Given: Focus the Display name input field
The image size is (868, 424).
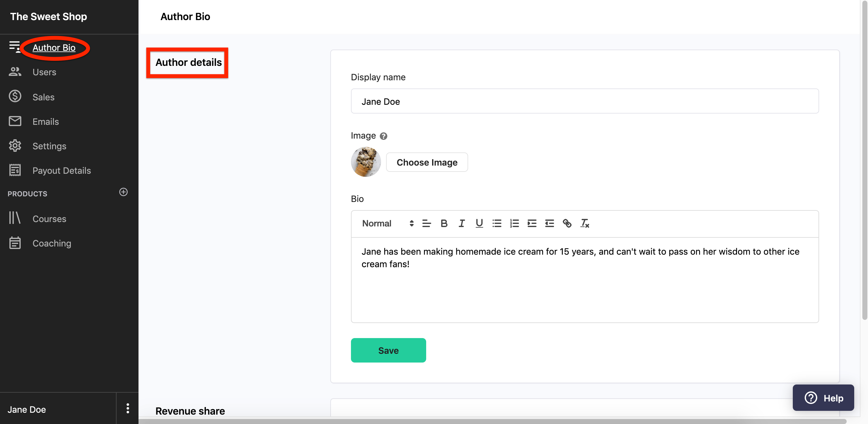Looking at the screenshot, I should click(x=585, y=101).
